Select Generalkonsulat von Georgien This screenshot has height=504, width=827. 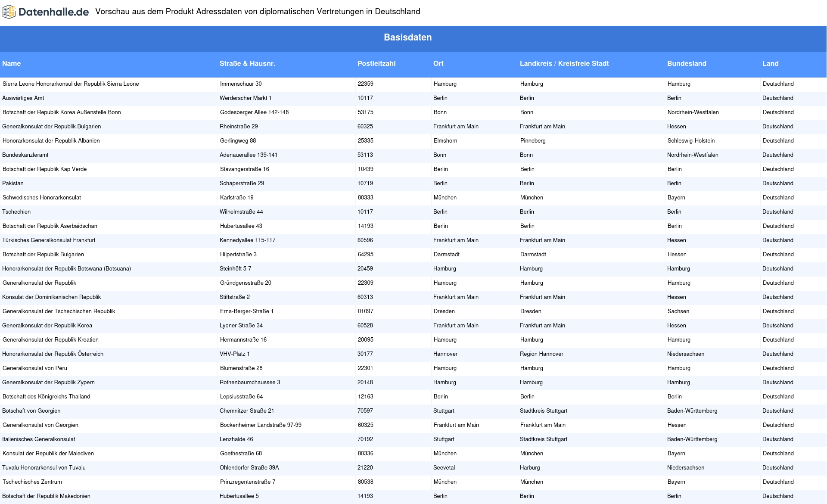tap(40, 425)
